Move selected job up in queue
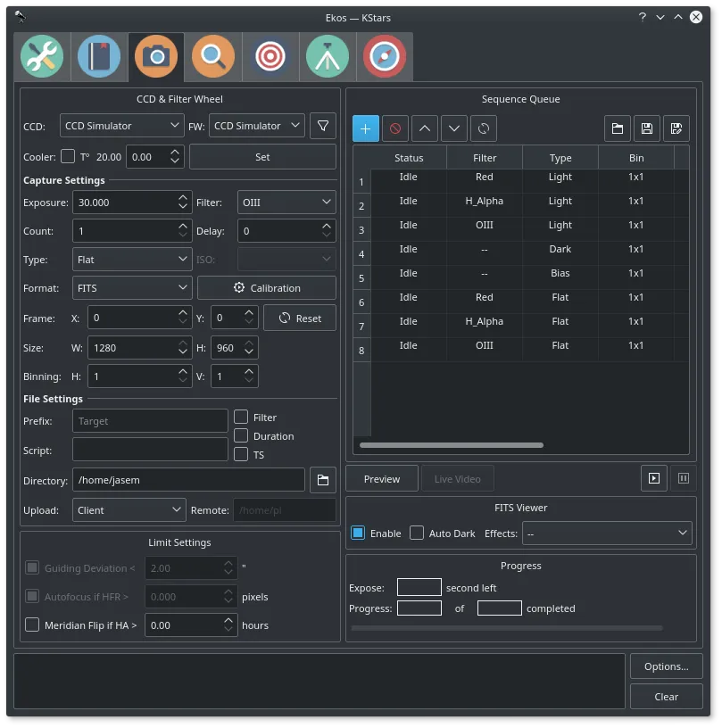Screen dimensions: 722x728 [x=425, y=128]
